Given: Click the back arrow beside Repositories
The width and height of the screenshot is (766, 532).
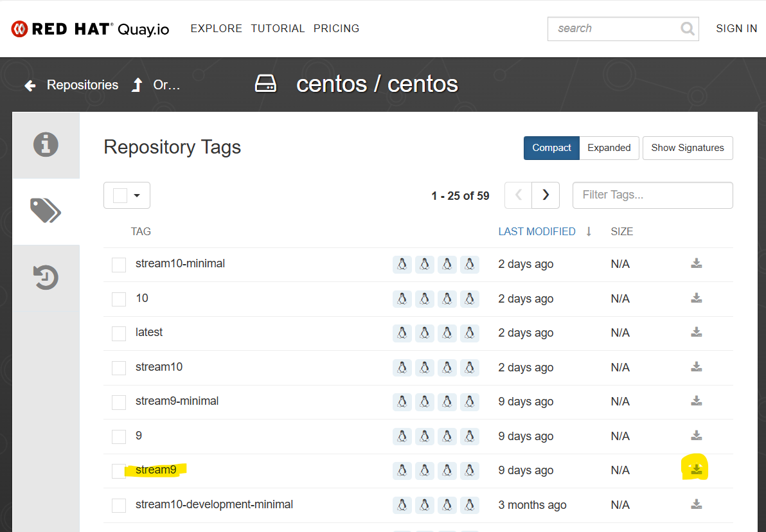Looking at the screenshot, I should coord(30,85).
